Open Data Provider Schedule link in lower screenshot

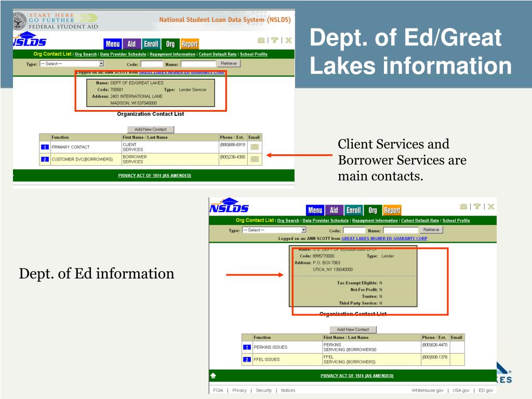point(326,220)
